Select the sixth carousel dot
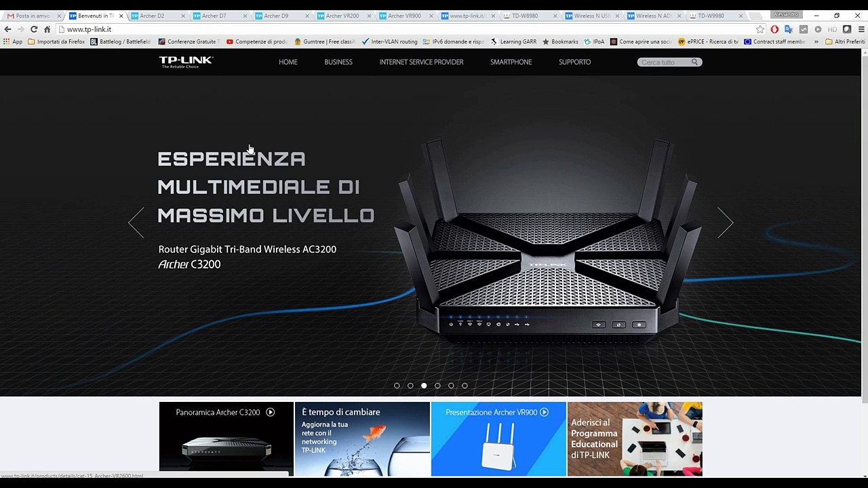 click(465, 386)
